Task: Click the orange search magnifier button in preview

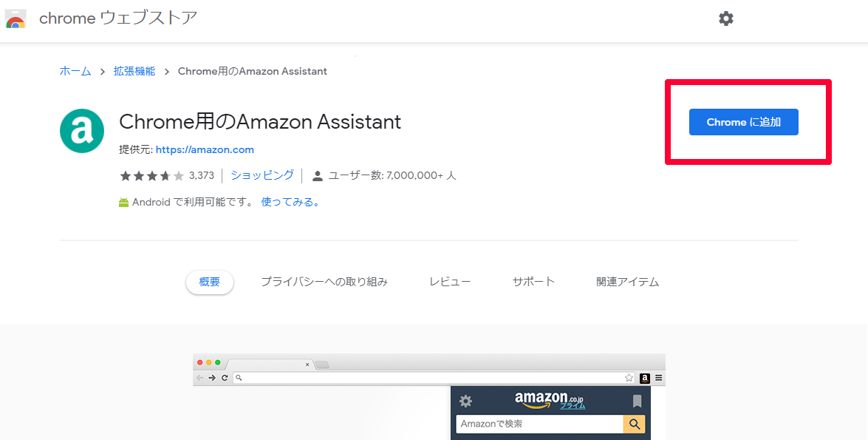Action: (x=635, y=424)
